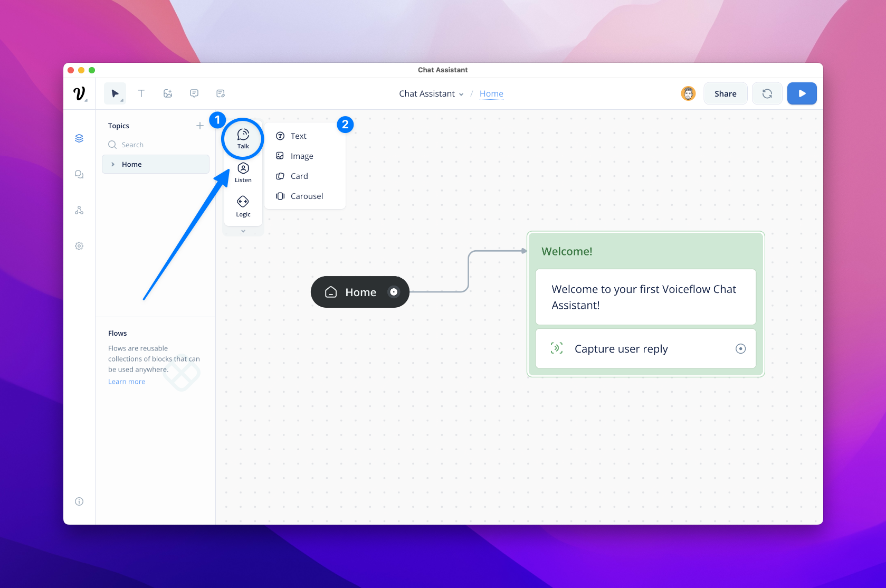Viewport: 886px width, 588px height.
Task: Click the house icon on Home block
Action: click(331, 292)
